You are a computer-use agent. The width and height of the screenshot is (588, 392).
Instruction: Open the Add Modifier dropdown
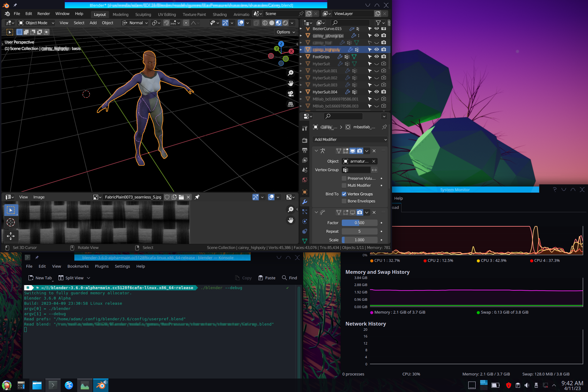(x=350, y=139)
